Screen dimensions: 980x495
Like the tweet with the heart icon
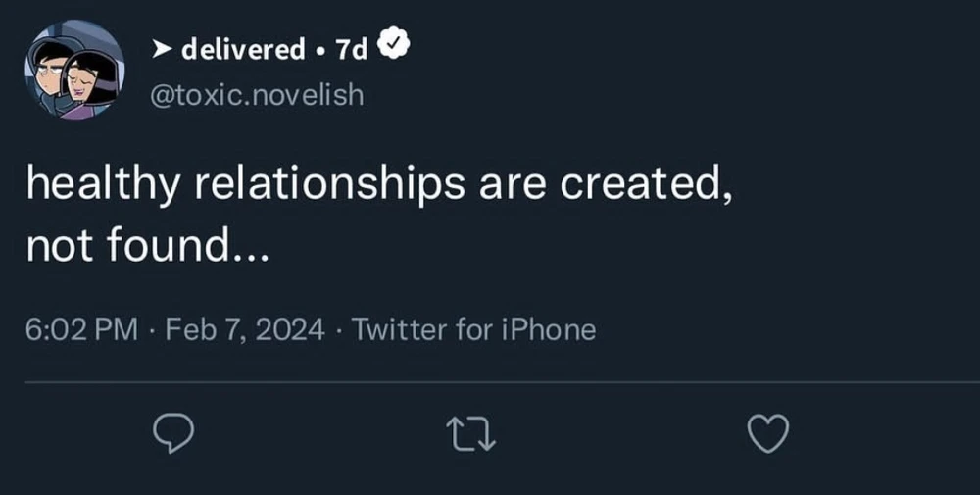pyautogui.click(x=768, y=434)
